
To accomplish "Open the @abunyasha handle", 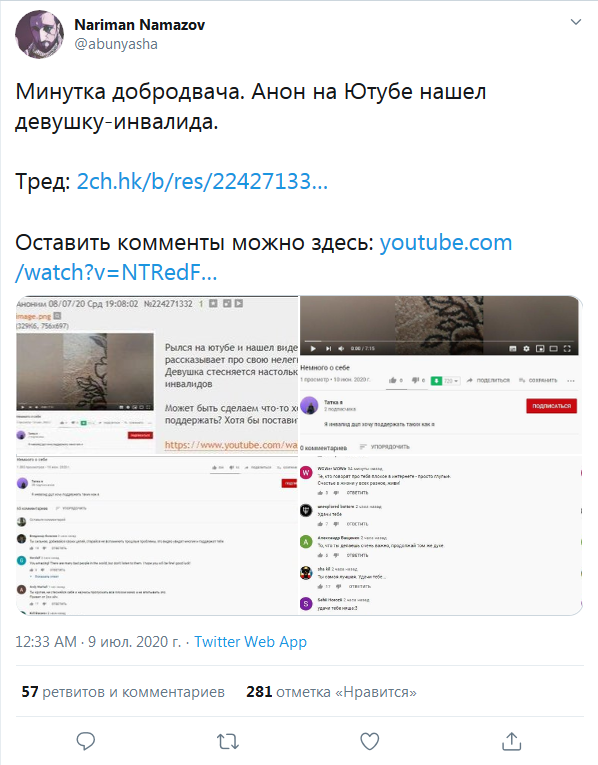I will click(x=116, y=44).
